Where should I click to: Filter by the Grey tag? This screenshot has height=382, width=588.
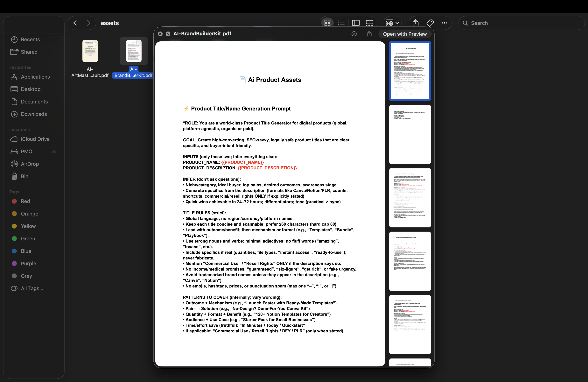(x=26, y=276)
